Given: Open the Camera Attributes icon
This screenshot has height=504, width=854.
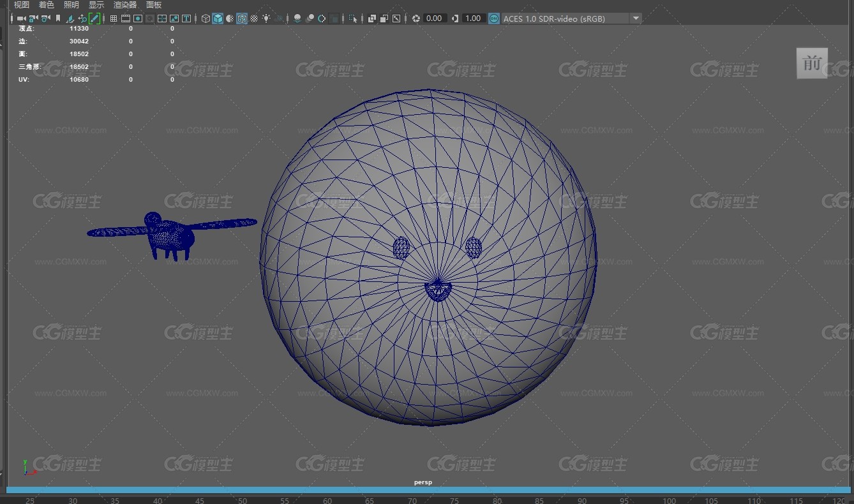Looking at the screenshot, I should [45, 19].
